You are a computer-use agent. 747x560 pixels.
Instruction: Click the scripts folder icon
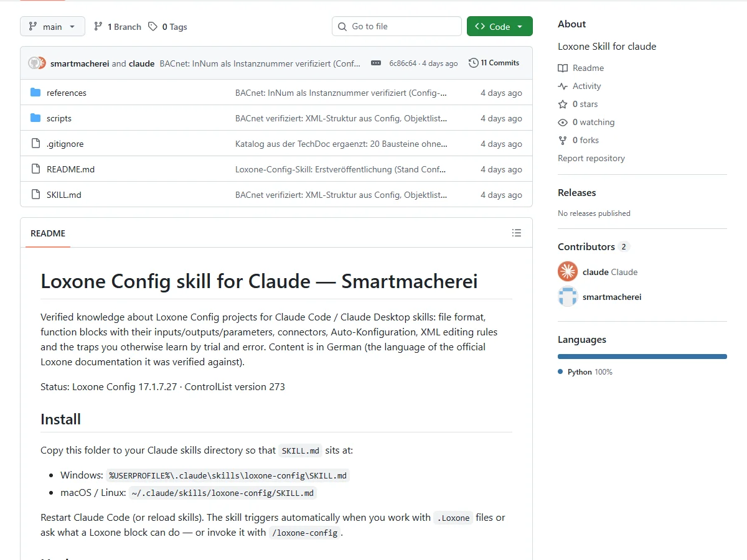coord(35,118)
